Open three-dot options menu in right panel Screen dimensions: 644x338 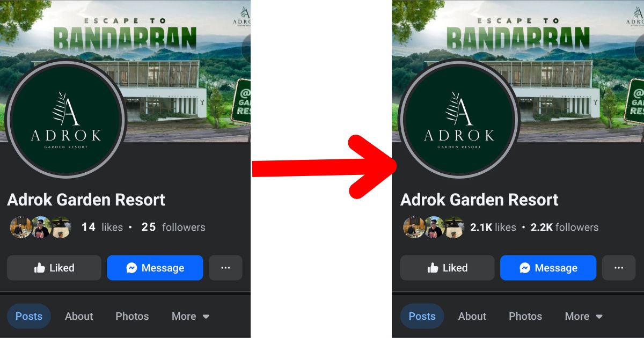pos(619,268)
